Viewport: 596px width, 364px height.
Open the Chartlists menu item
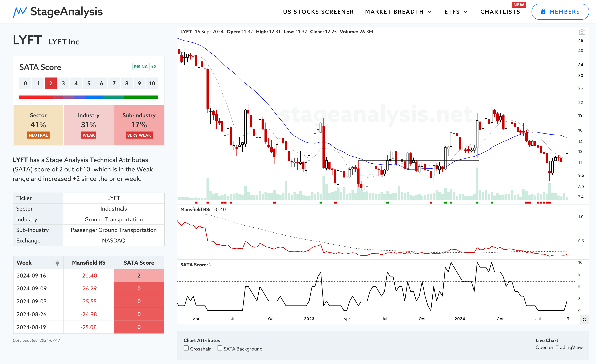pos(500,12)
